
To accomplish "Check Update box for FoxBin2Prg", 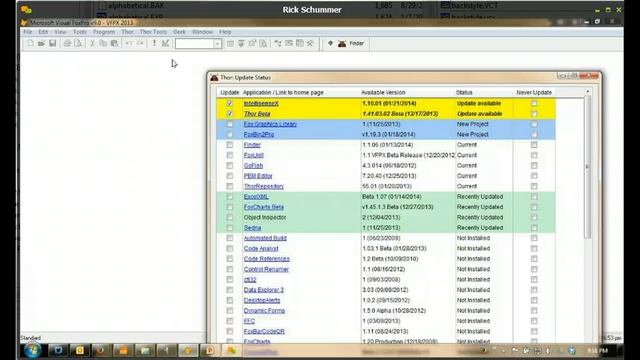I will tap(230, 134).
